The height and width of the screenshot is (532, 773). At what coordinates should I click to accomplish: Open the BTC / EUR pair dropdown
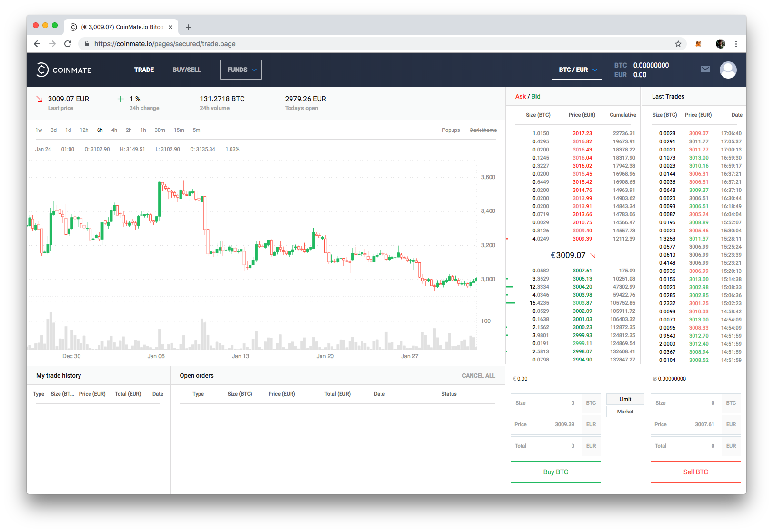click(x=577, y=70)
